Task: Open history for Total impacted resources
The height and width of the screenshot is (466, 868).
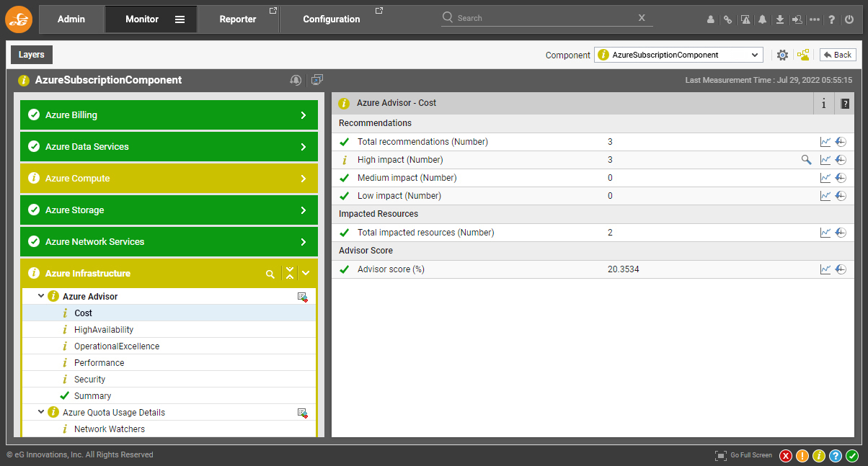Action: [841, 233]
